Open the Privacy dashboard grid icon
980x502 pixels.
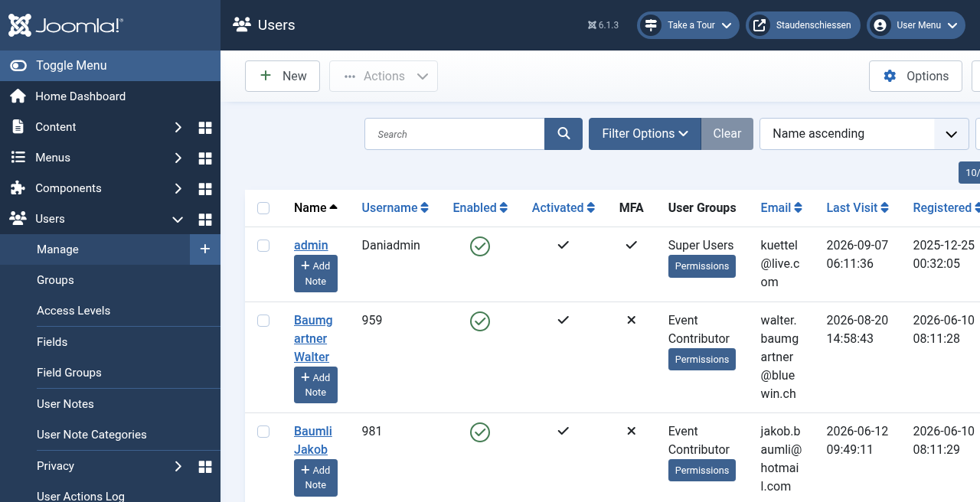pyautogui.click(x=205, y=466)
